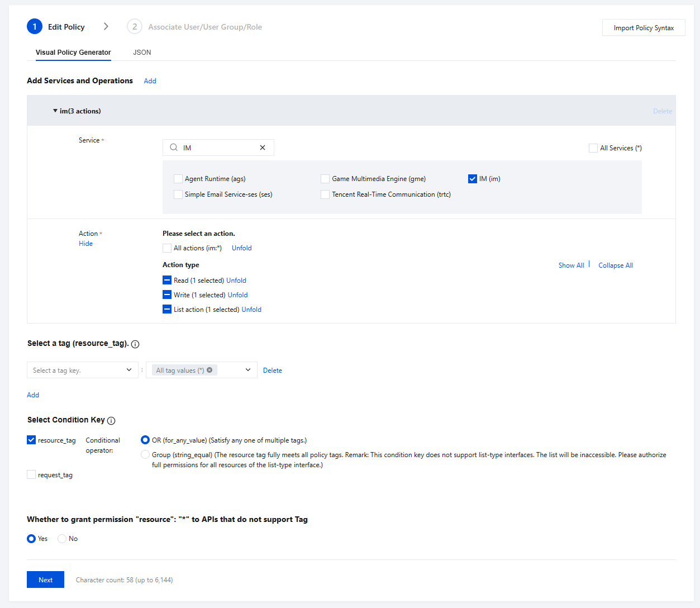Open the tag values dropdown arrow

(248, 370)
